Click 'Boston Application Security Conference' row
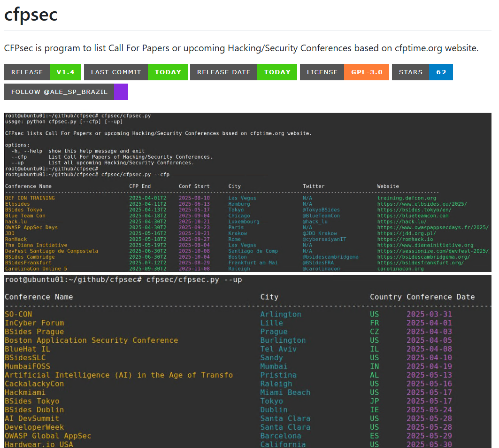This screenshot has height=448, width=499. (x=92, y=340)
